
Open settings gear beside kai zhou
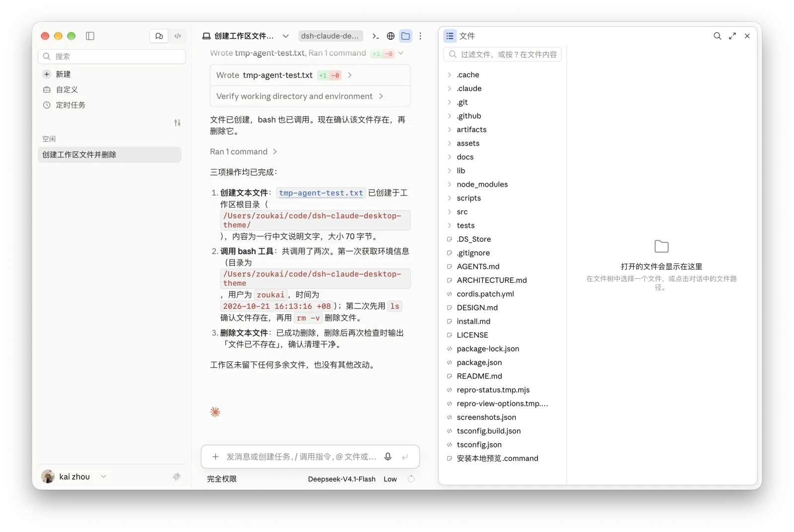177,476
